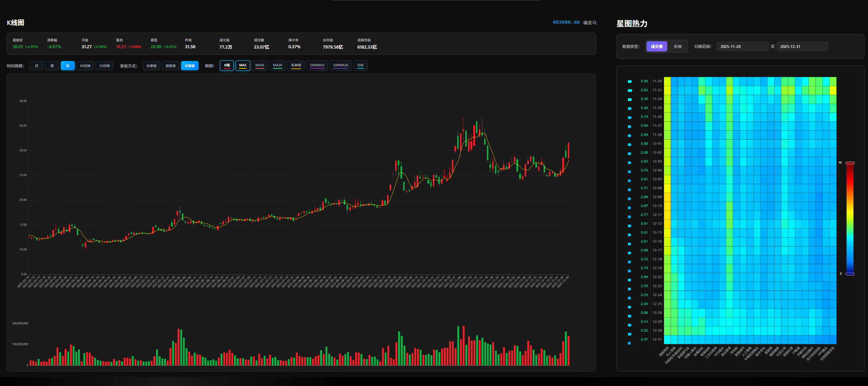The width and height of the screenshot is (868, 386).
Task: Open the start date field 2025-11-20
Action: tap(742, 47)
